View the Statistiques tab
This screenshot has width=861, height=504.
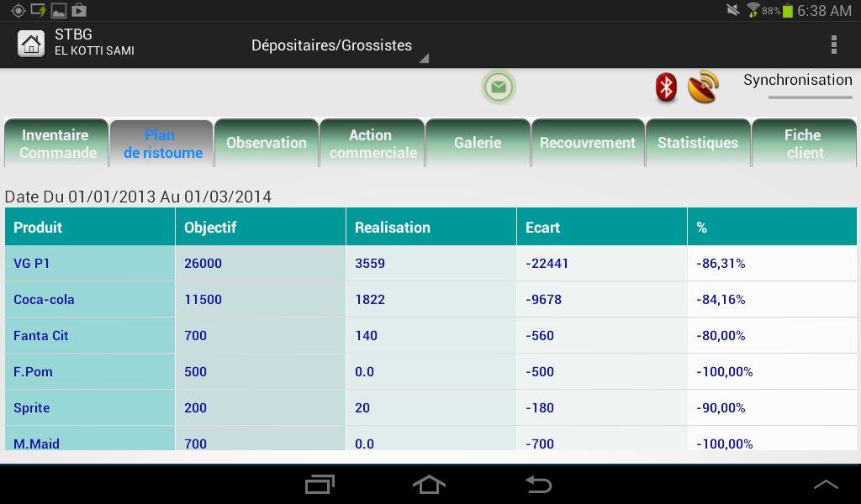[697, 144]
